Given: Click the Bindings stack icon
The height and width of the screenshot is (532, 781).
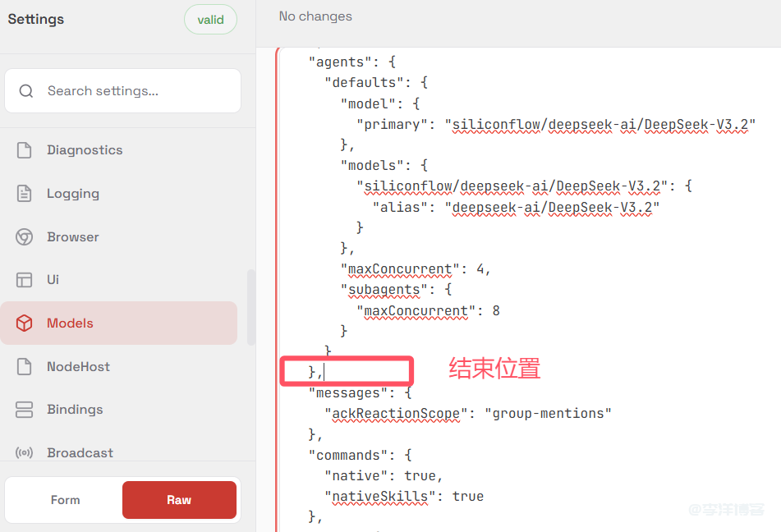Looking at the screenshot, I should 24,409.
